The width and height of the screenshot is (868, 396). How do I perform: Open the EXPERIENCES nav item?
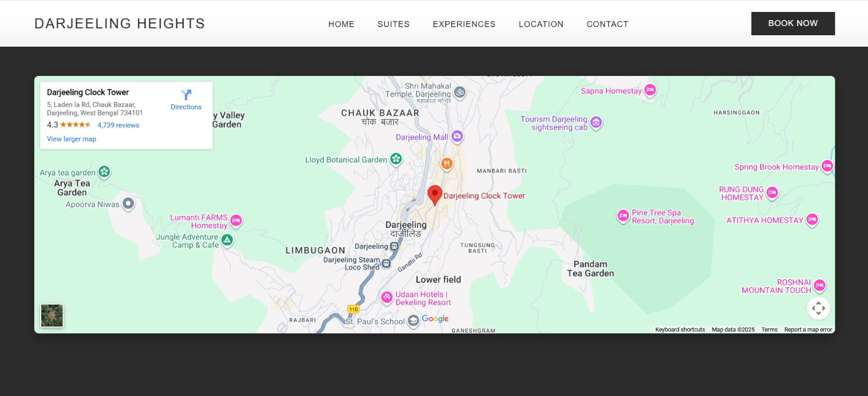464,24
